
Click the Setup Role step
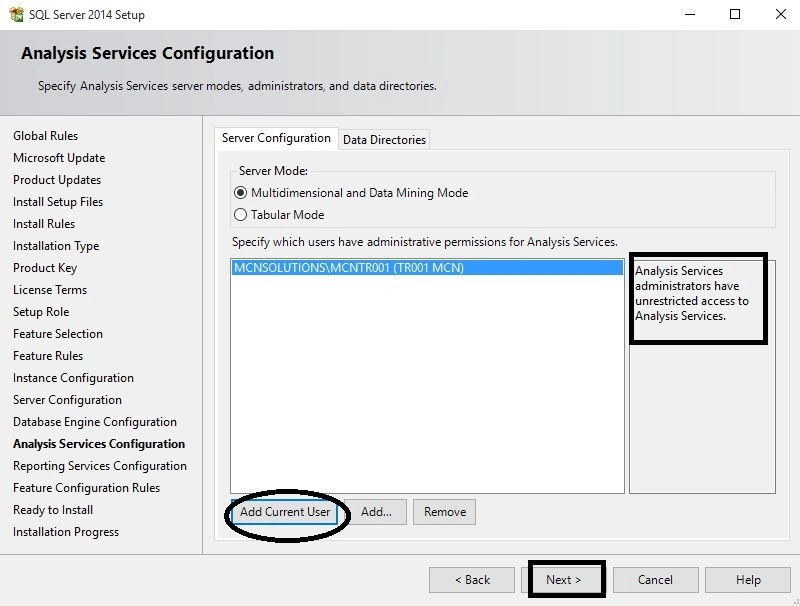41,311
